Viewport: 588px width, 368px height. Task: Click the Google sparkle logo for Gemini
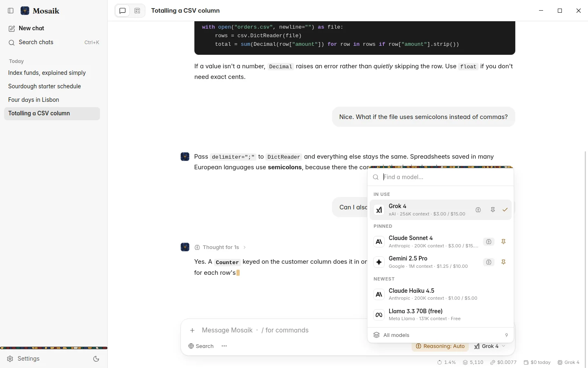point(379,262)
